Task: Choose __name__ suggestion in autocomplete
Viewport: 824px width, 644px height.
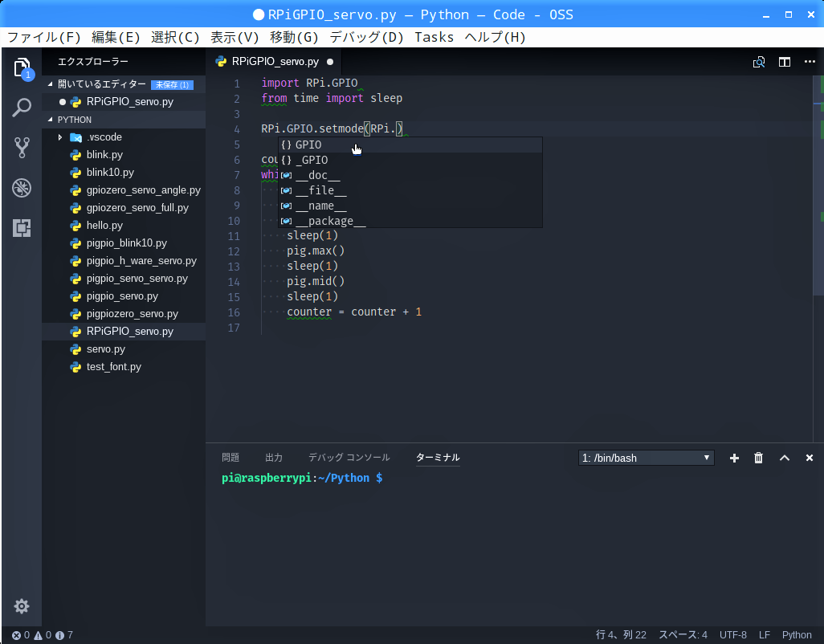Action: tap(410, 206)
